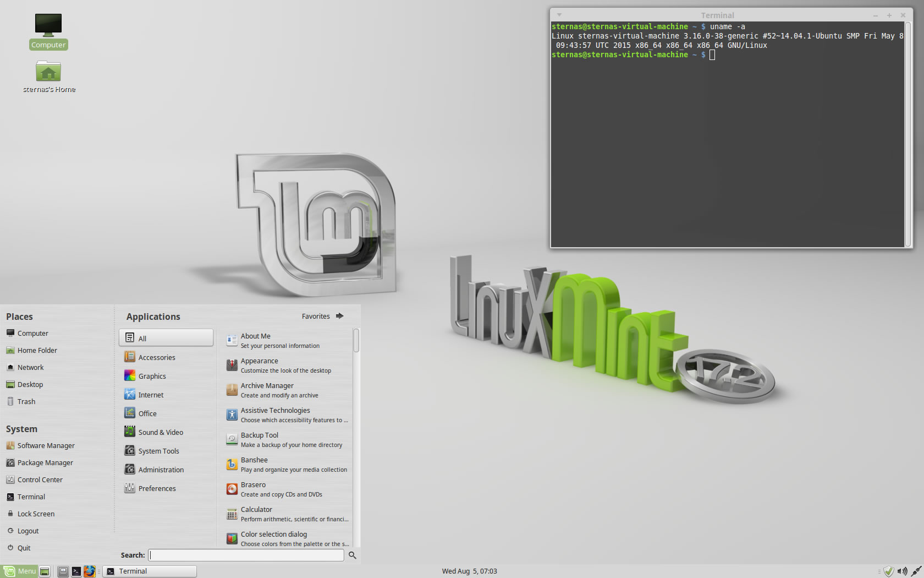Screen dimensions: 924x578
Task: Click the Mint Menu button in panel
Action: tap(20, 571)
